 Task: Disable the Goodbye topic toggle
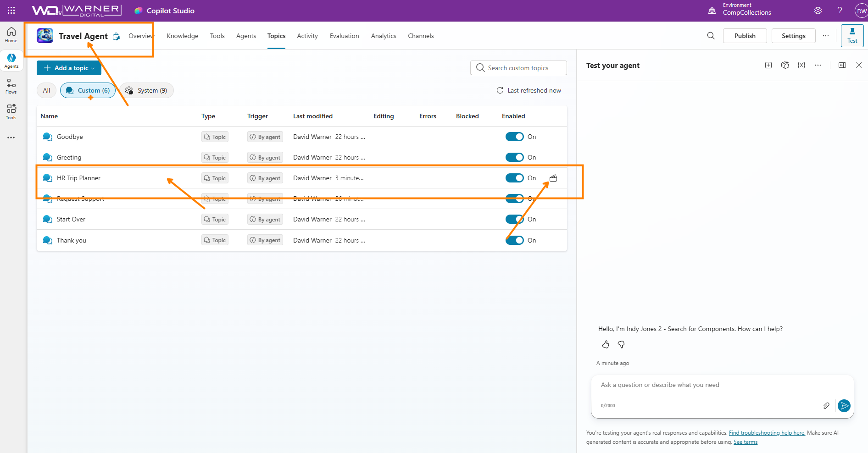point(514,137)
